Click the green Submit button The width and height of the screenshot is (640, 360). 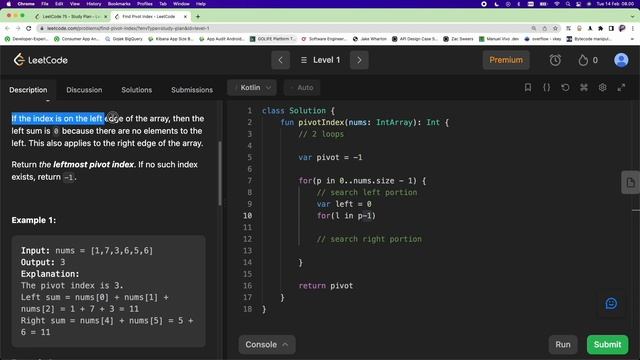click(607, 344)
